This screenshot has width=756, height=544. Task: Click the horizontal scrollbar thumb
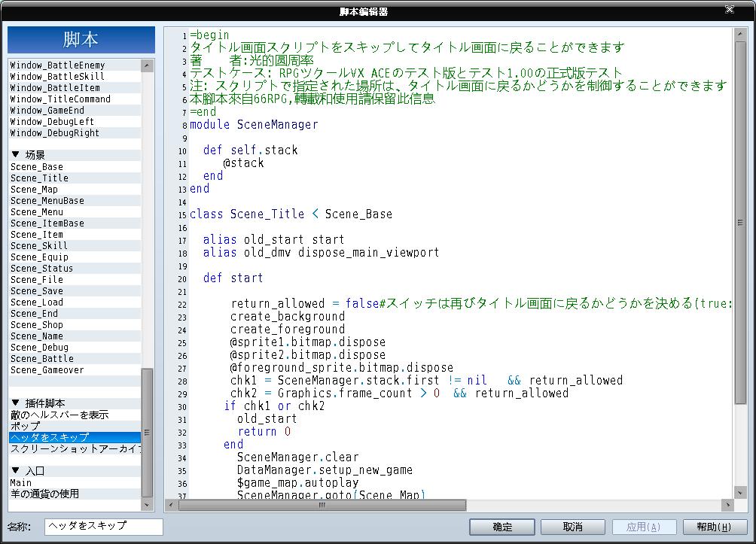322,505
